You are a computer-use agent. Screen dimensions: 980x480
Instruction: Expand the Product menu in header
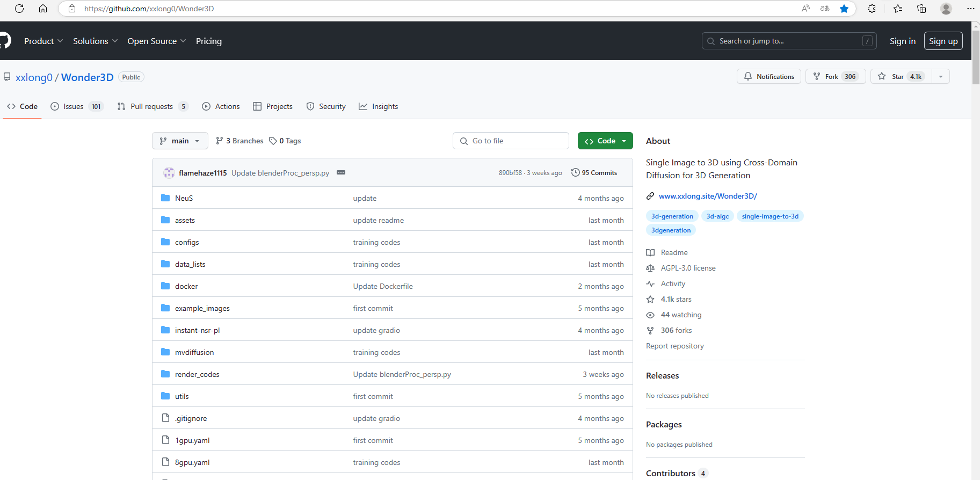tap(43, 41)
